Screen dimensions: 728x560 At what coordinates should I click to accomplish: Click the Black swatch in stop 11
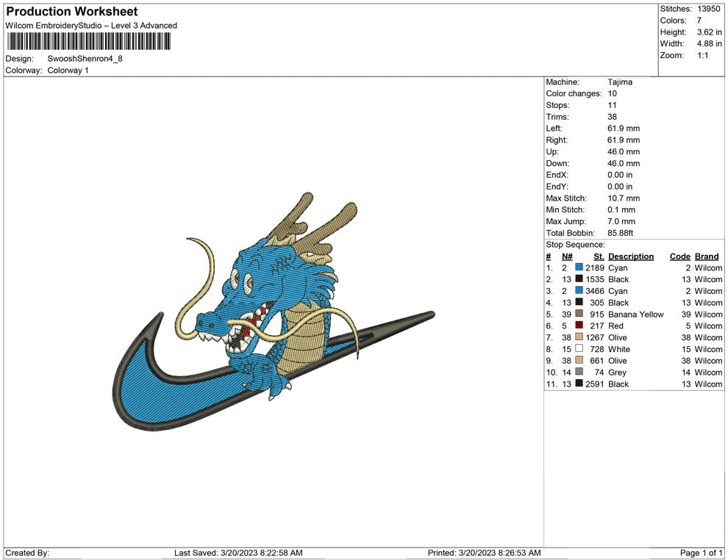pos(579,383)
